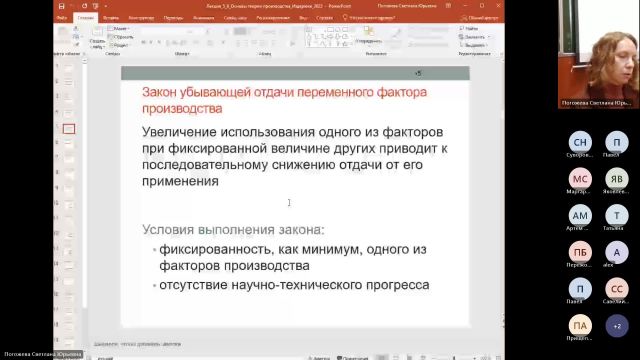Switch to the Справка ribbon tab
This screenshot has width=640, height=360.
(x=324, y=18)
